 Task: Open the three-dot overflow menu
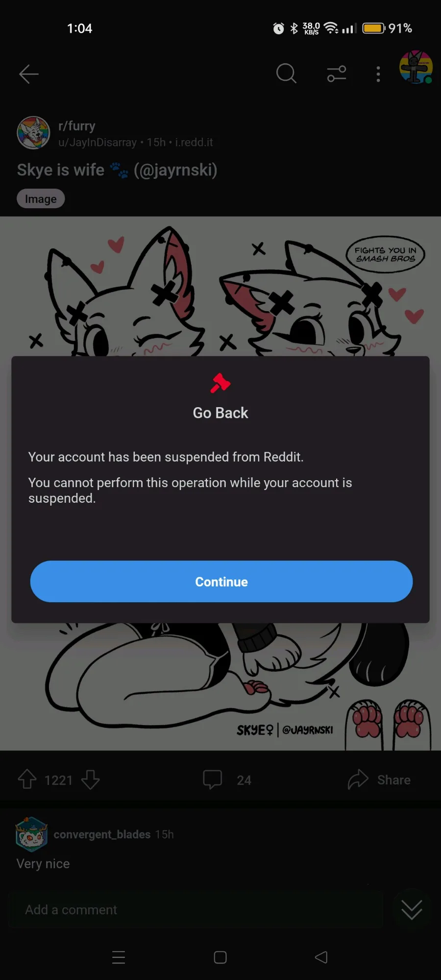[378, 74]
